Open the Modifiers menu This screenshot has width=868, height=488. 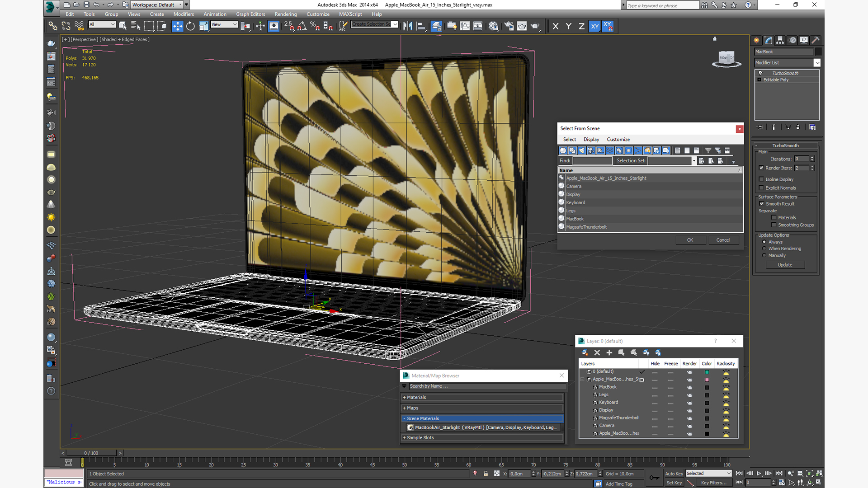point(184,14)
